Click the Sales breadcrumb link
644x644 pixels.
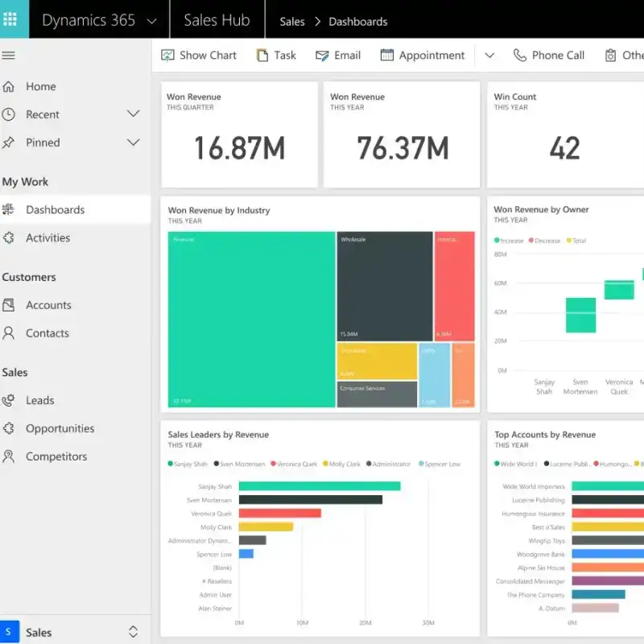(x=292, y=22)
